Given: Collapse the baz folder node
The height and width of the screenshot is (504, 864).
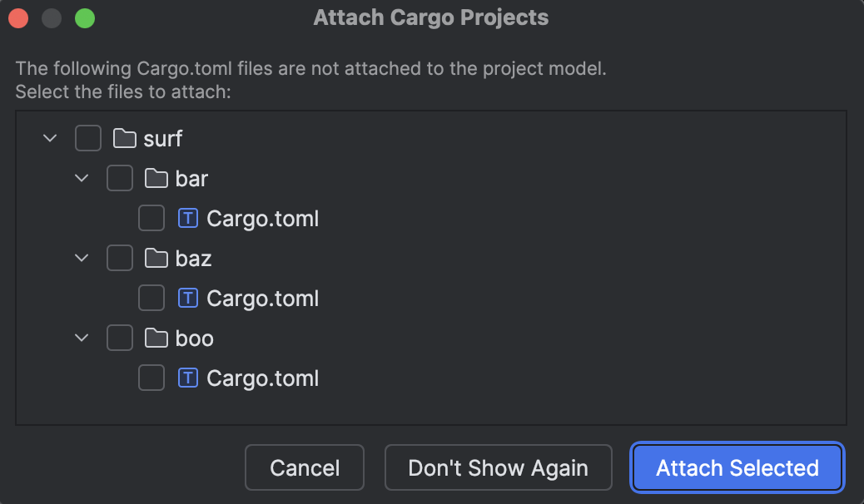Looking at the screenshot, I should pyautogui.click(x=81, y=258).
